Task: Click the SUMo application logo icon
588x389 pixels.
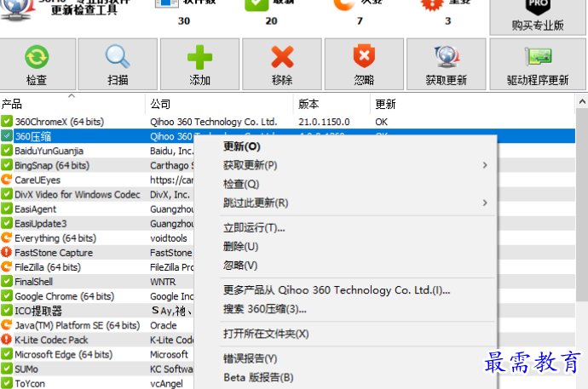Action: tap(18, 9)
